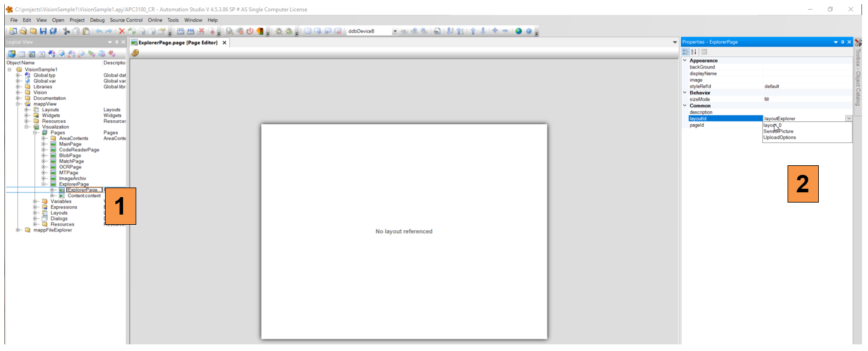Click the blue help question mark icon
This screenshot has height=351, width=868.
529,31
